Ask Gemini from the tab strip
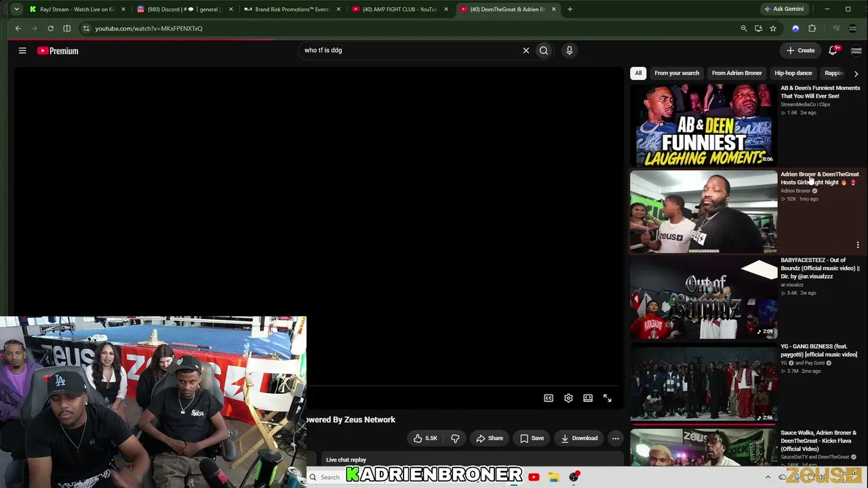868x488 pixels. point(784,9)
